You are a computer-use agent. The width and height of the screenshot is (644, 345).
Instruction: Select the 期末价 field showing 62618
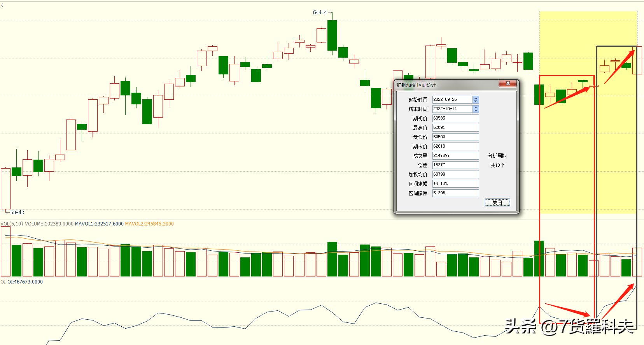point(456,146)
